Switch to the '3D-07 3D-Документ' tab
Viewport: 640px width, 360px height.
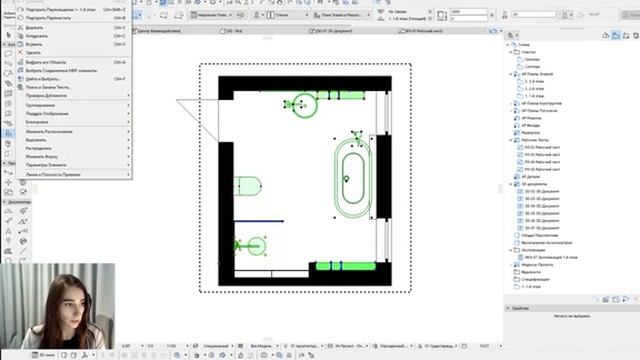331,31
